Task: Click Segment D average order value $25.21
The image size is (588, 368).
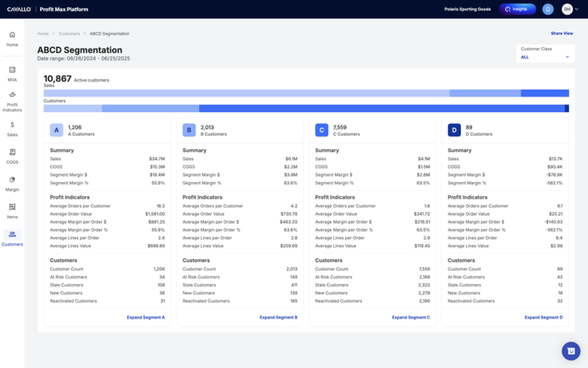Action: (556, 214)
